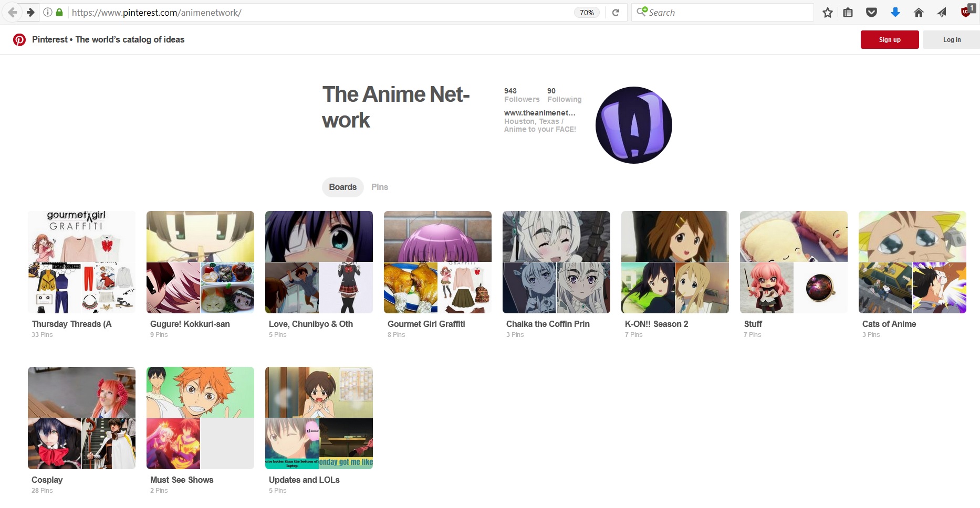
Task: Click the Gourmet Girl Graffiti board title
Action: coord(426,324)
